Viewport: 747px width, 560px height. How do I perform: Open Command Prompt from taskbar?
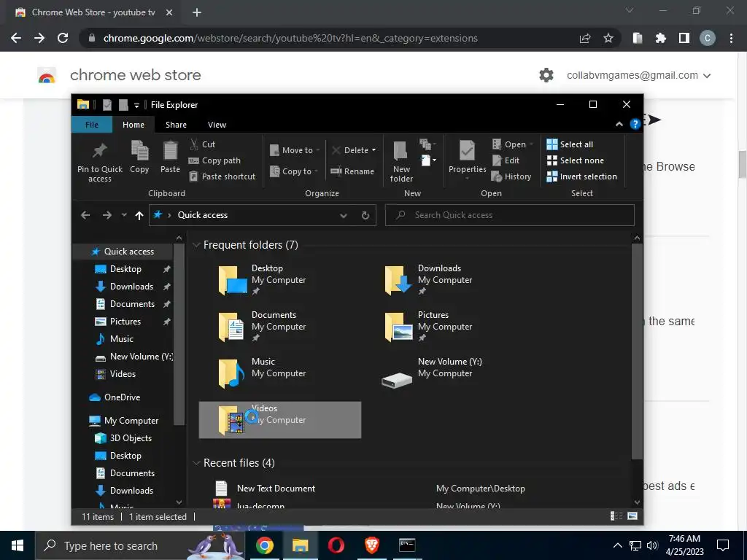coord(407,545)
